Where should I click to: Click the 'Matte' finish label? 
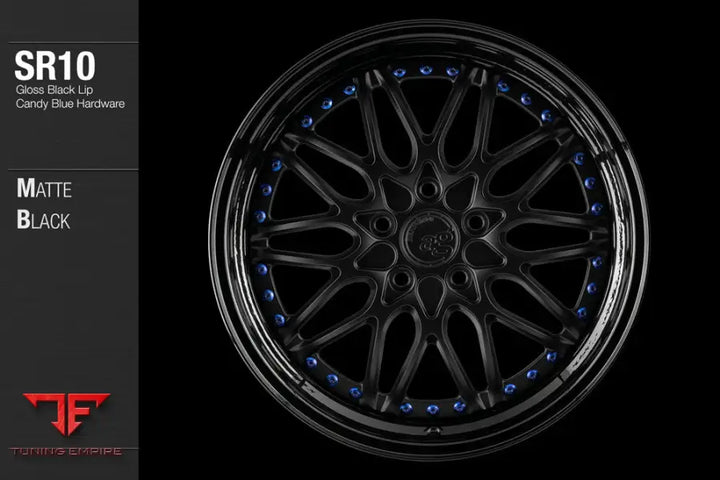(x=44, y=188)
